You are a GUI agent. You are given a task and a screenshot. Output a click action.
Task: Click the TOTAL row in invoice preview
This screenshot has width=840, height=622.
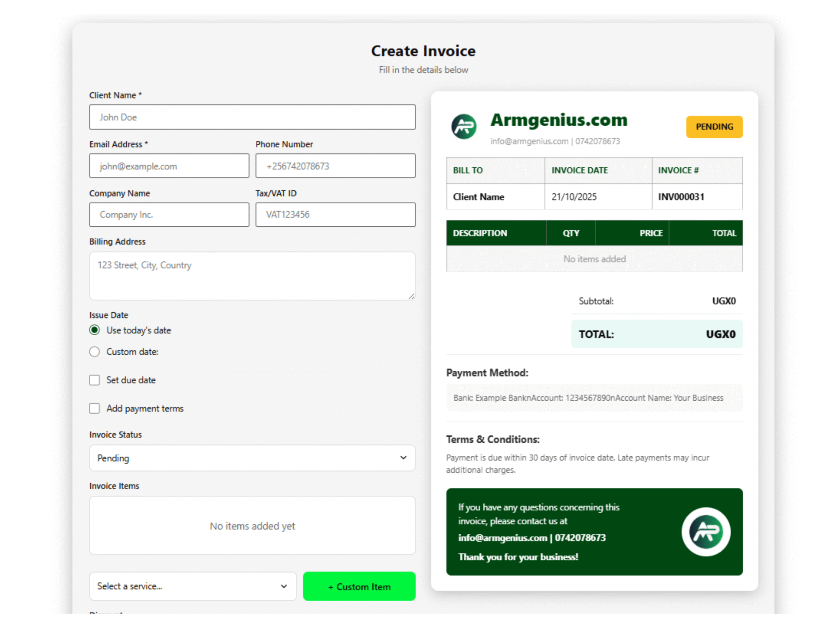coord(657,334)
